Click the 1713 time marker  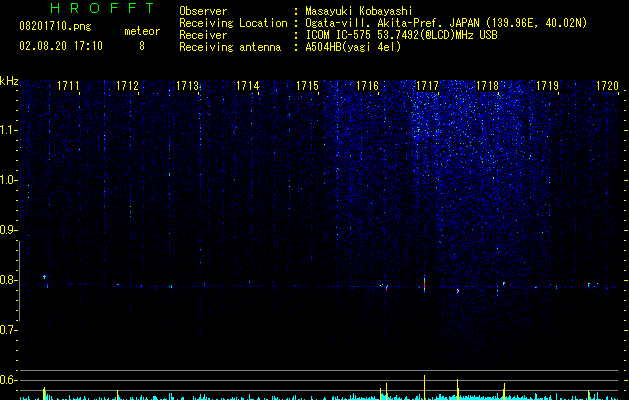pos(187,86)
